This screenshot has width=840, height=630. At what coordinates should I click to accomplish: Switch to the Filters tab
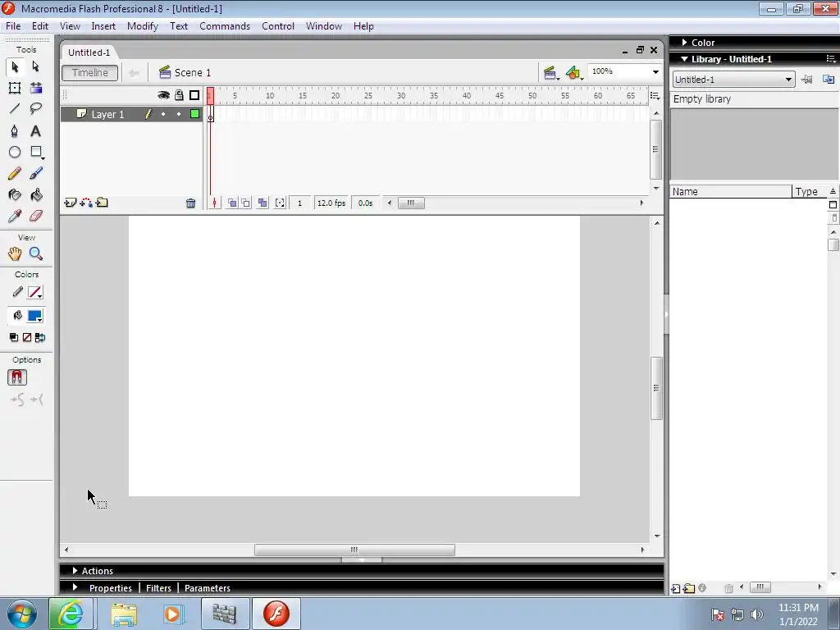(x=158, y=587)
